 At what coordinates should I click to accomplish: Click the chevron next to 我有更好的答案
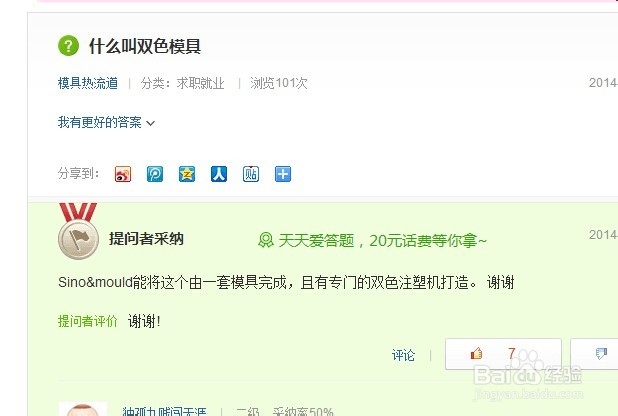click(x=151, y=123)
